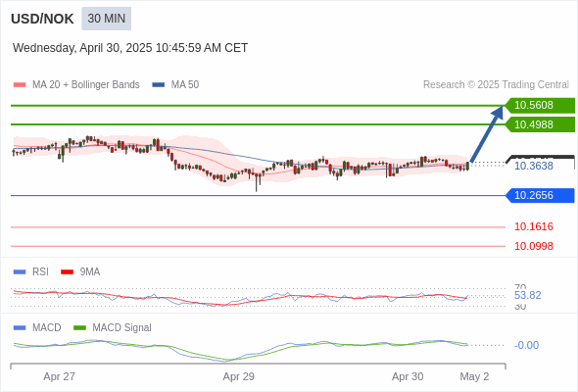The height and width of the screenshot is (392, 578).
Task: Click the MA 50 blue legend swatch
Action: [159, 85]
